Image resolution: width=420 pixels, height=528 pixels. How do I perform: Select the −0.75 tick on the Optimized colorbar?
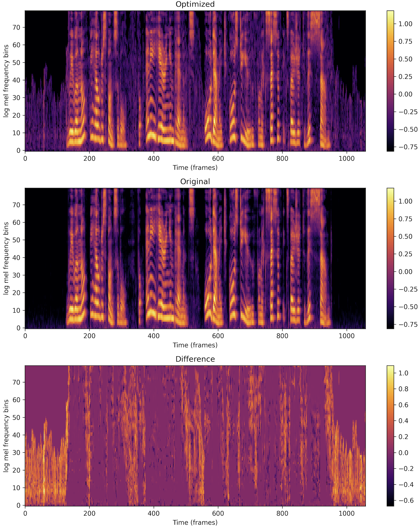[408, 147]
